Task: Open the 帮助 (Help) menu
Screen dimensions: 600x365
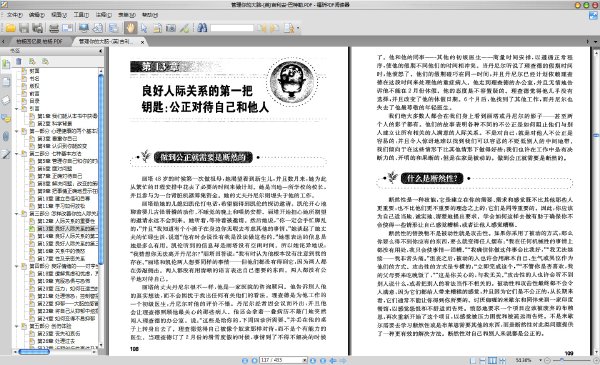Action: [150, 15]
